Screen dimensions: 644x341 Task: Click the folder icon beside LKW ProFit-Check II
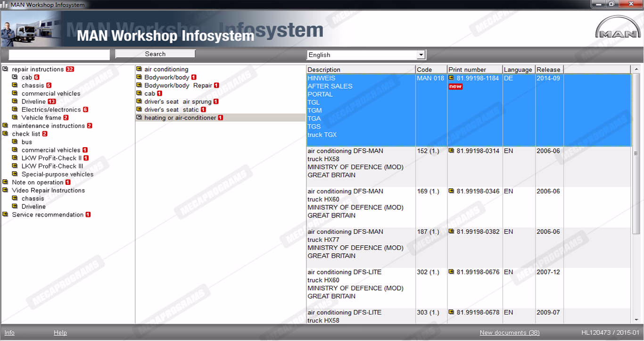coord(15,158)
